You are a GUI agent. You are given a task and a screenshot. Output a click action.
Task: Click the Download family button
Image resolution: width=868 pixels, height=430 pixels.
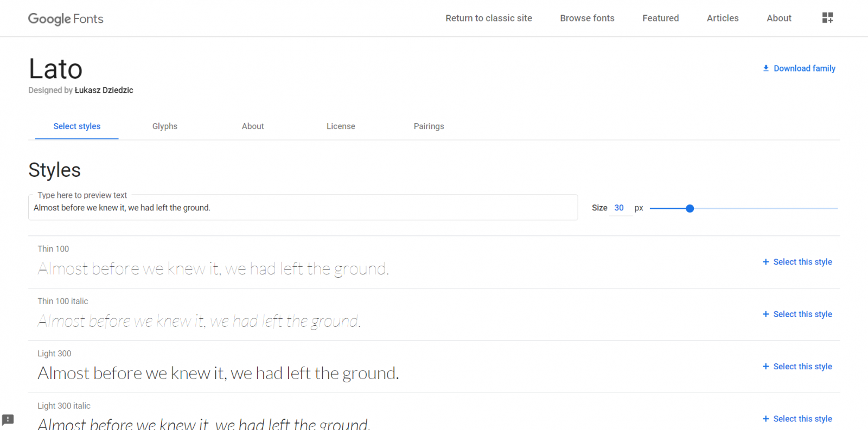(799, 68)
